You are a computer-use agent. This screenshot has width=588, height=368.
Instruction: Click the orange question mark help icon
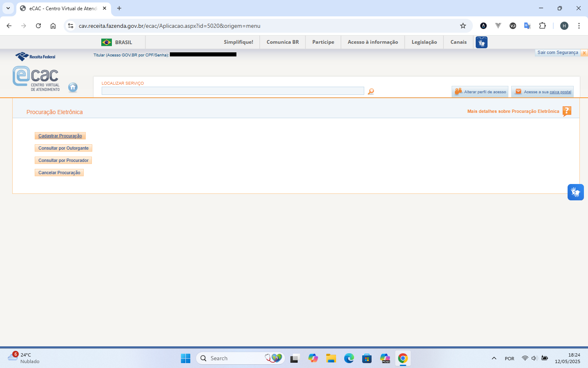click(567, 111)
